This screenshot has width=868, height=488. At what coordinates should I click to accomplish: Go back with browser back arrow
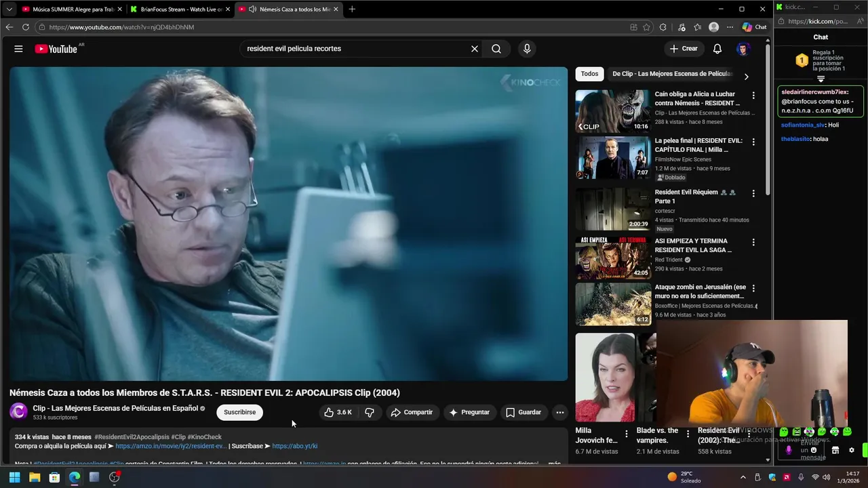pos(9,27)
